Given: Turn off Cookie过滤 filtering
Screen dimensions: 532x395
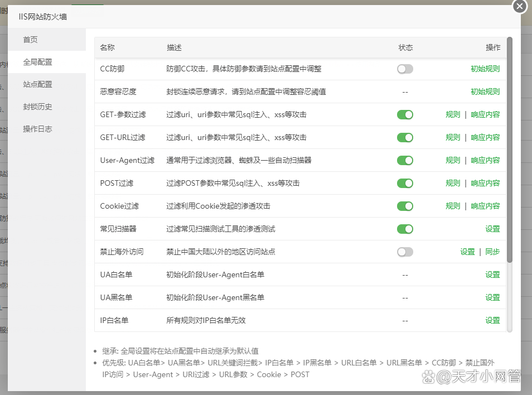Looking at the screenshot, I should click(405, 206).
